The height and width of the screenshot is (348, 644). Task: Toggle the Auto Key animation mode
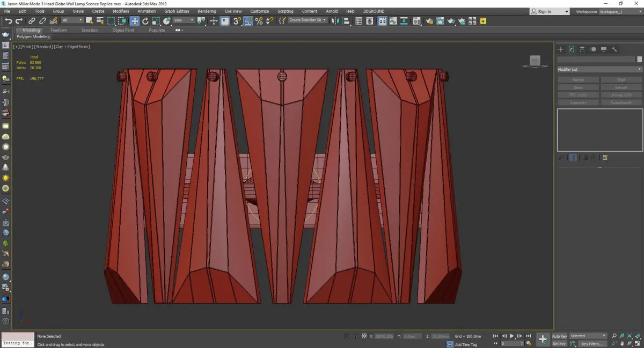(x=559, y=336)
